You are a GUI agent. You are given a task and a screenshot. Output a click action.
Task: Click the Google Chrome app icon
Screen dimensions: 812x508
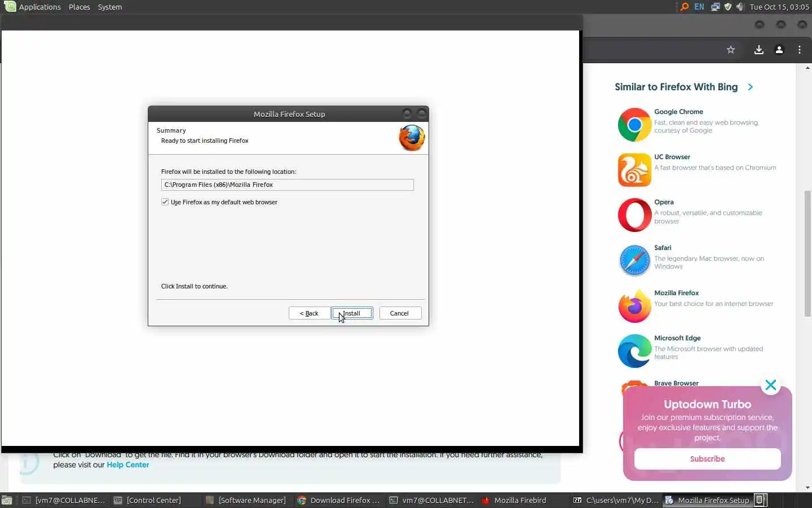coord(634,125)
